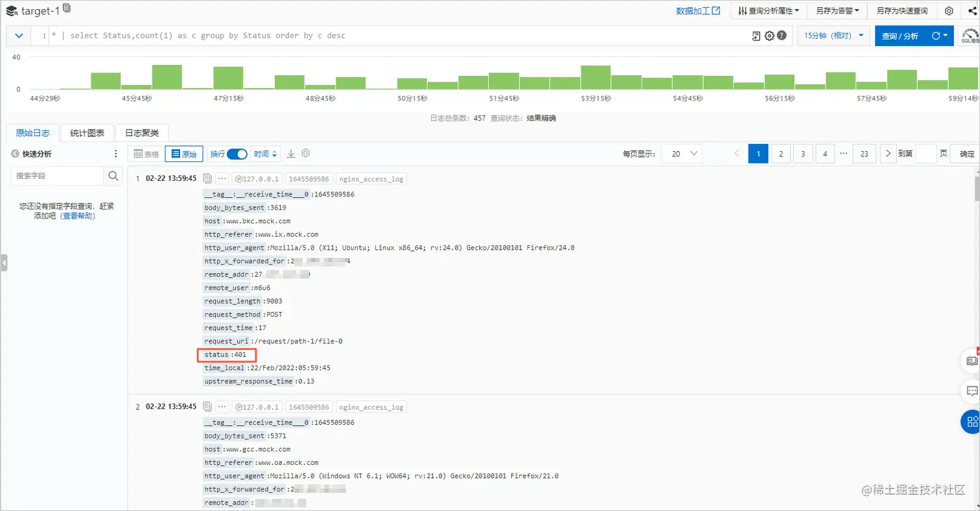Open more options for log entry 1
Screen dimensions: 980x511
[222, 178]
